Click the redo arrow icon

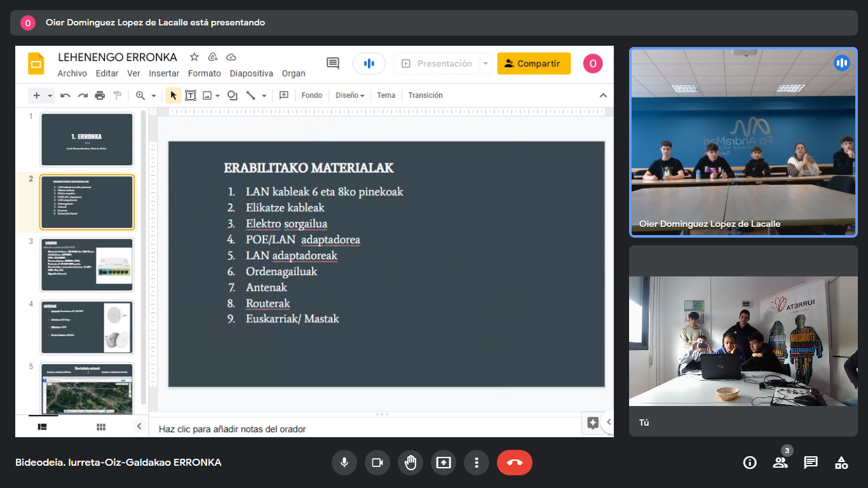click(x=83, y=95)
